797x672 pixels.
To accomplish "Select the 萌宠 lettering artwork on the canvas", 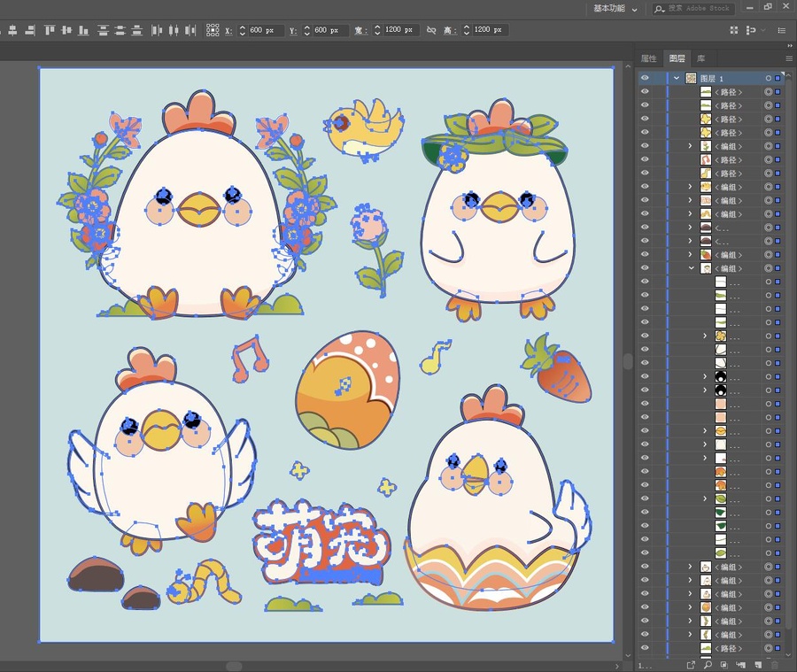I will (321, 543).
